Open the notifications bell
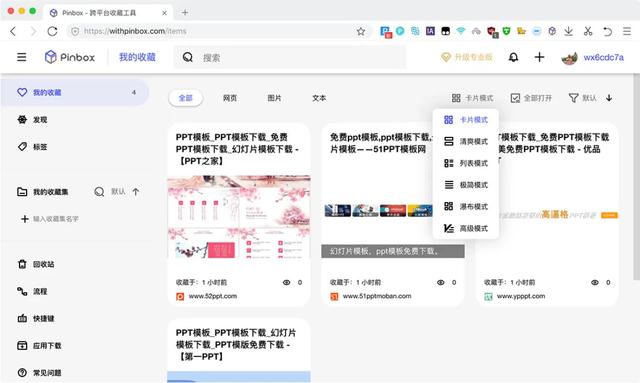Viewport: 640px width, 383px height. pos(513,57)
